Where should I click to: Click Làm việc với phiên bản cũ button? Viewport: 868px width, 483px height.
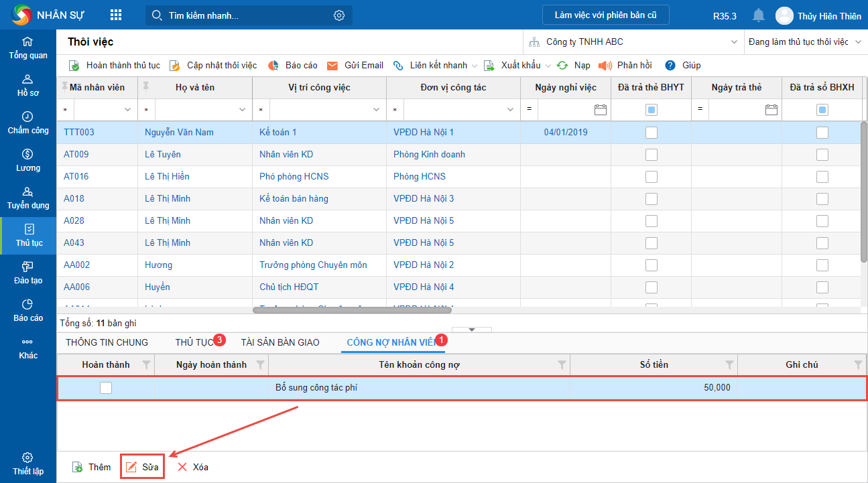[x=605, y=15]
